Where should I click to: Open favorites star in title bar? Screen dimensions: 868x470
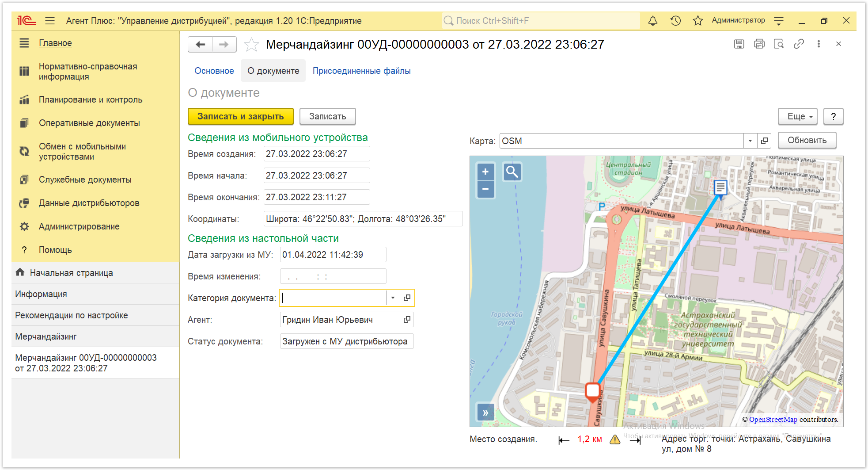click(x=698, y=21)
